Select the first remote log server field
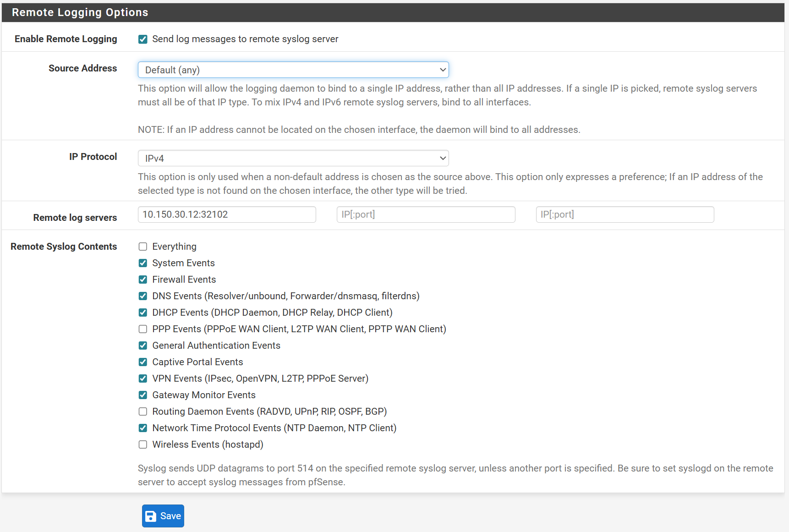Image resolution: width=789 pixels, height=532 pixels. click(x=226, y=214)
